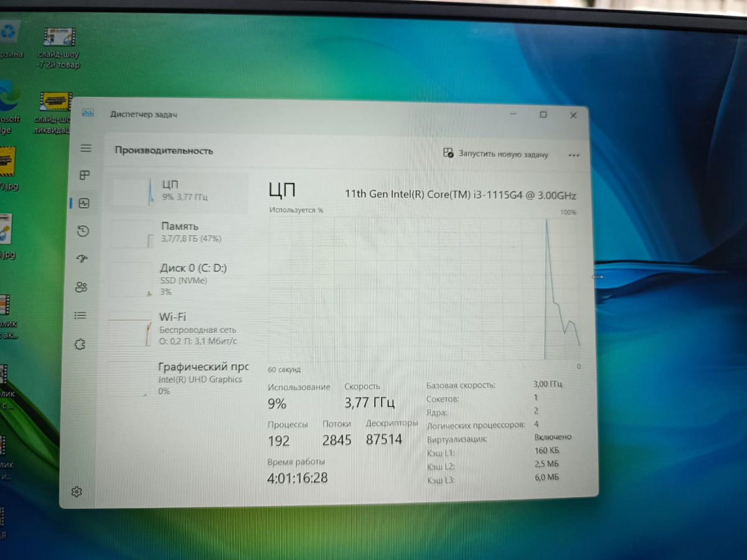Open the Details list icon in sidebar
This screenshot has width=747, height=560.
[x=80, y=315]
